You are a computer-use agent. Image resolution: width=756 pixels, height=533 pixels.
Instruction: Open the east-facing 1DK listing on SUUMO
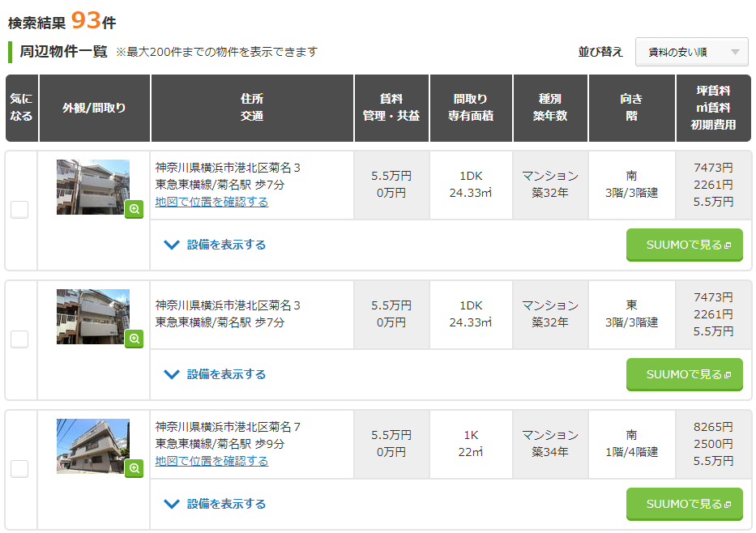click(x=684, y=374)
